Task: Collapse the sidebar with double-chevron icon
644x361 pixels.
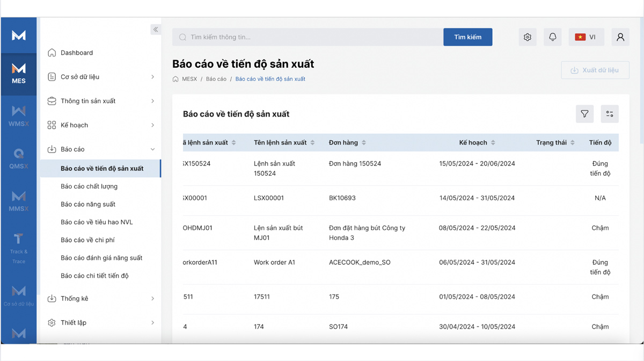Action: pos(155,30)
